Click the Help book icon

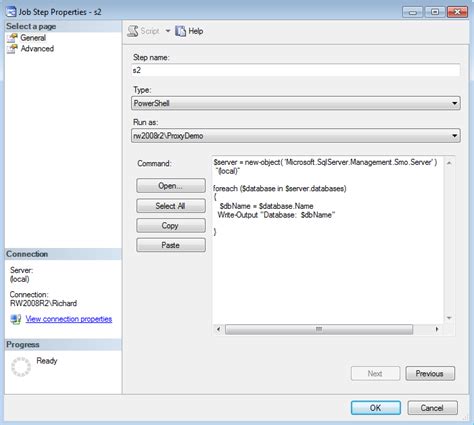pos(180,31)
